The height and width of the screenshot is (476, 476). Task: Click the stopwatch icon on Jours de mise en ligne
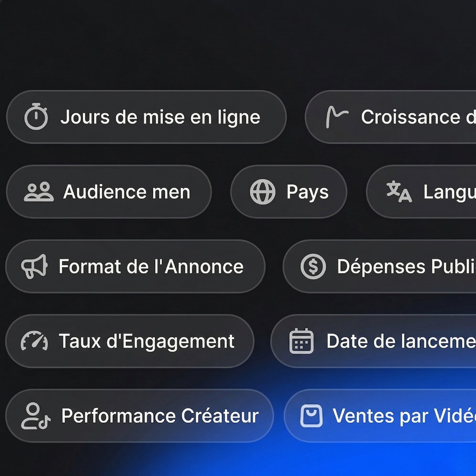[x=37, y=117]
